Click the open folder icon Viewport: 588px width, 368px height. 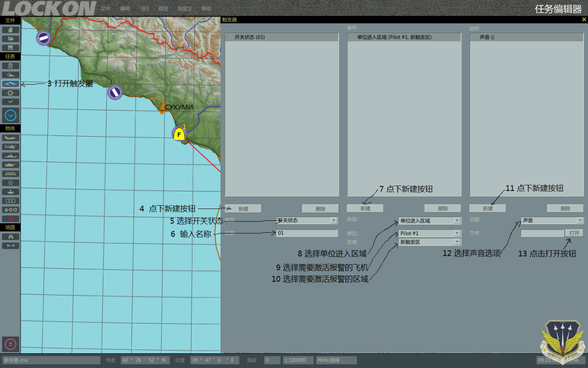[x=10, y=39]
